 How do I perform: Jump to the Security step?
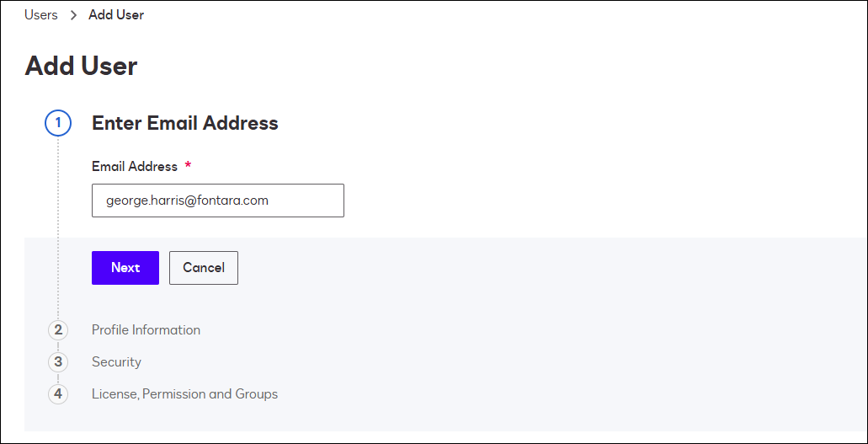pos(116,362)
